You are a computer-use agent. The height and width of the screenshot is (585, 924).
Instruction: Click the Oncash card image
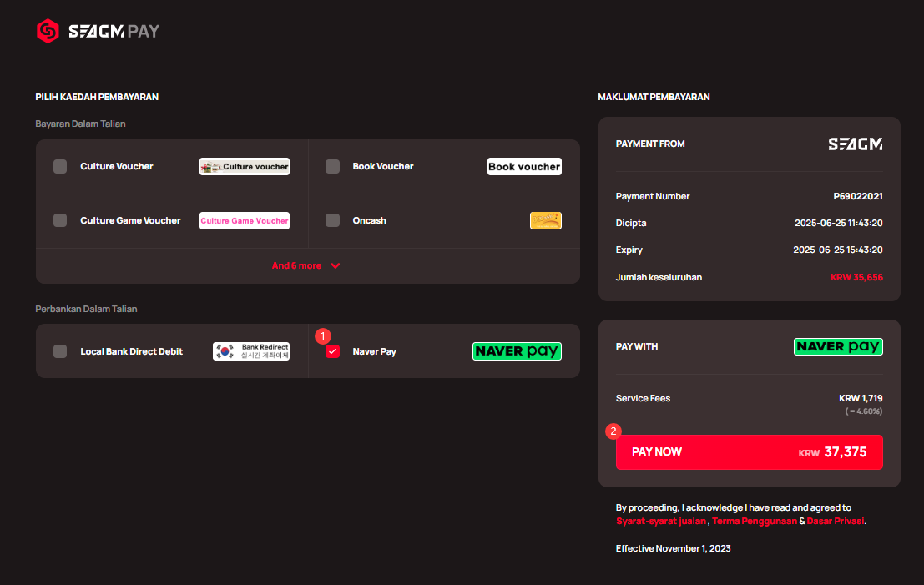coord(546,221)
